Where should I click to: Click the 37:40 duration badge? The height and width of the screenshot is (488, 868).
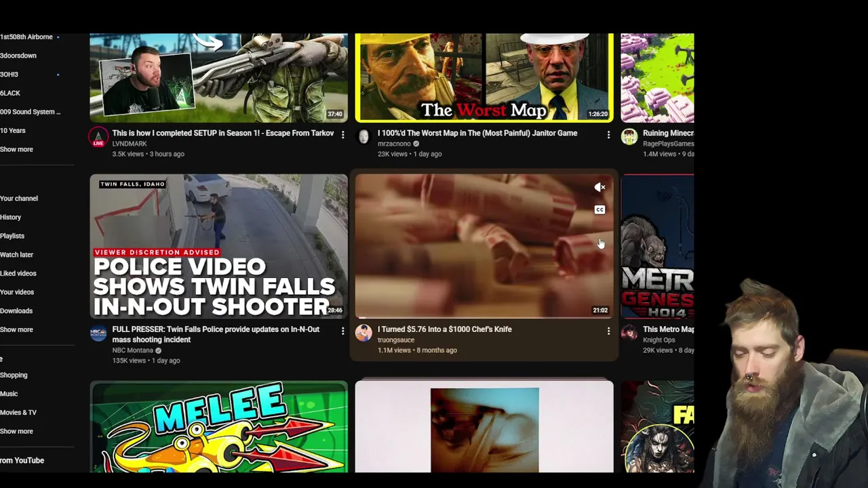(x=334, y=114)
